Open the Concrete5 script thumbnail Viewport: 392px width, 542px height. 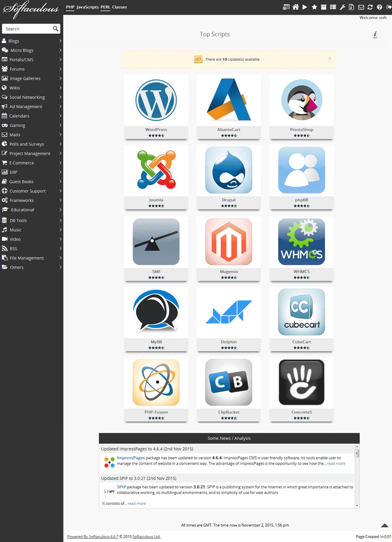coord(302,382)
